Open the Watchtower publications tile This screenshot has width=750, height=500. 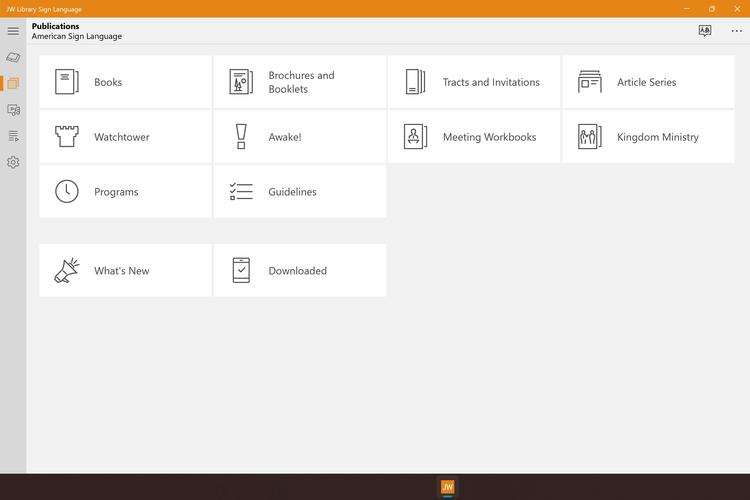click(x=125, y=137)
